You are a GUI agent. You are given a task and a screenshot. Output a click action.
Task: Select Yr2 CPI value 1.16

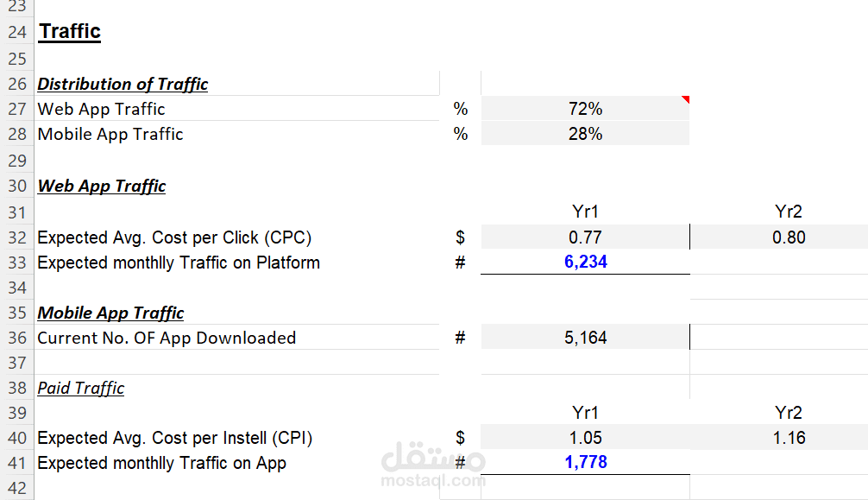pos(789,438)
